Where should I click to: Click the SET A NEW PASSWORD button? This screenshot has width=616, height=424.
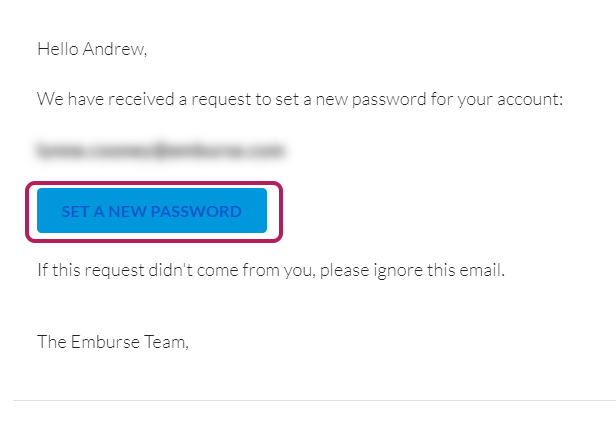[x=152, y=211]
